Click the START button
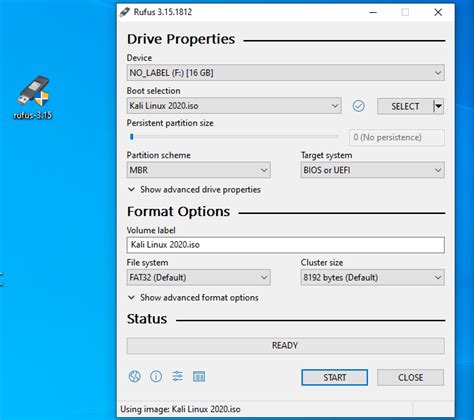Viewport: 474px width, 420px height. (334, 377)
